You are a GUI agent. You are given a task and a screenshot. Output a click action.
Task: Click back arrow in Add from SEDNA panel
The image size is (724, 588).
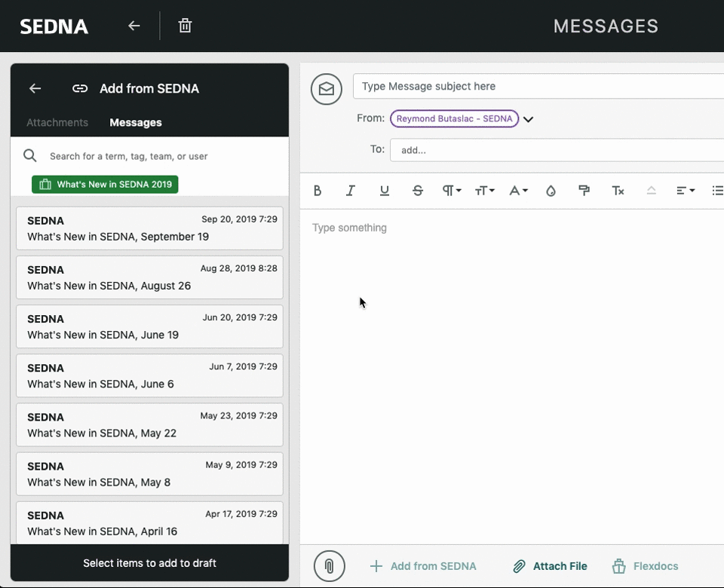[35, 88]
